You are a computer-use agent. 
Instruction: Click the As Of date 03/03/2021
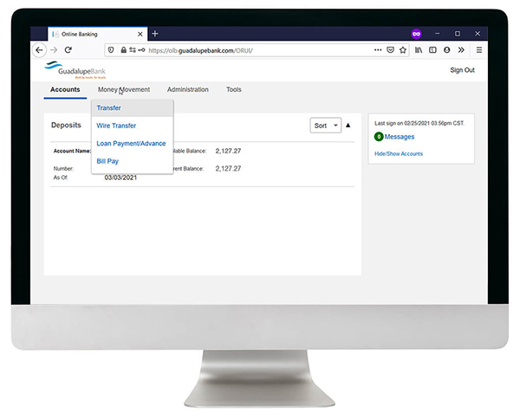tap(120, 178)
